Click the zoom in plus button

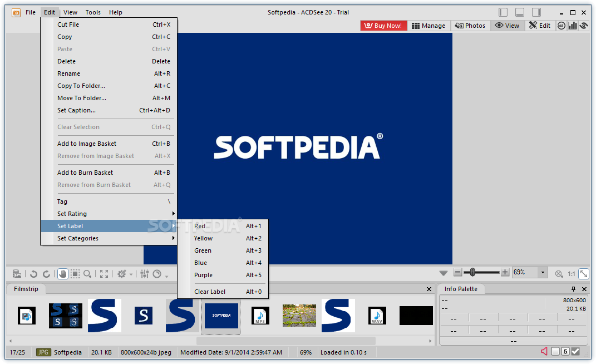(505, 272)
